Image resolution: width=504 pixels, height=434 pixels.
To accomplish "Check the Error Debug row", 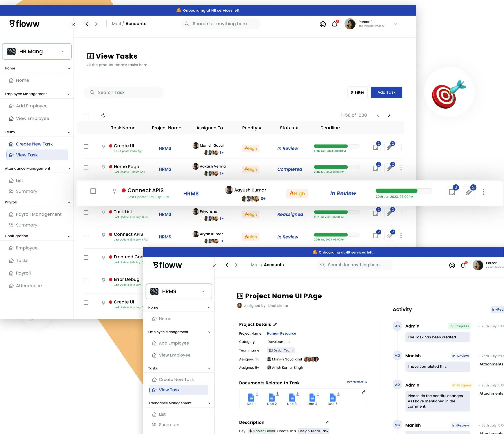I will (86, 280).
